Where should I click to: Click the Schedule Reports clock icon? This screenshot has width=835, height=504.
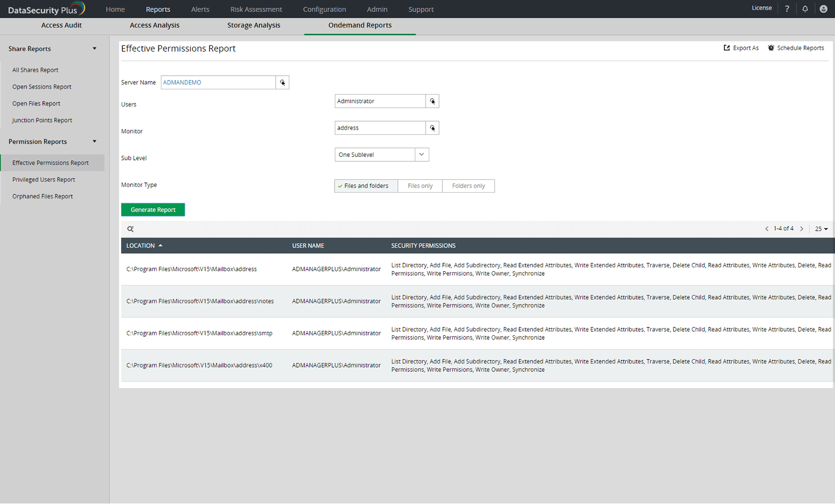[x=771, y=48]
